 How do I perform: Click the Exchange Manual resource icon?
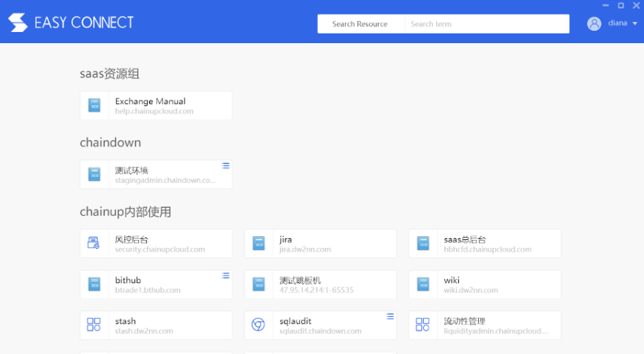(94, 105)
